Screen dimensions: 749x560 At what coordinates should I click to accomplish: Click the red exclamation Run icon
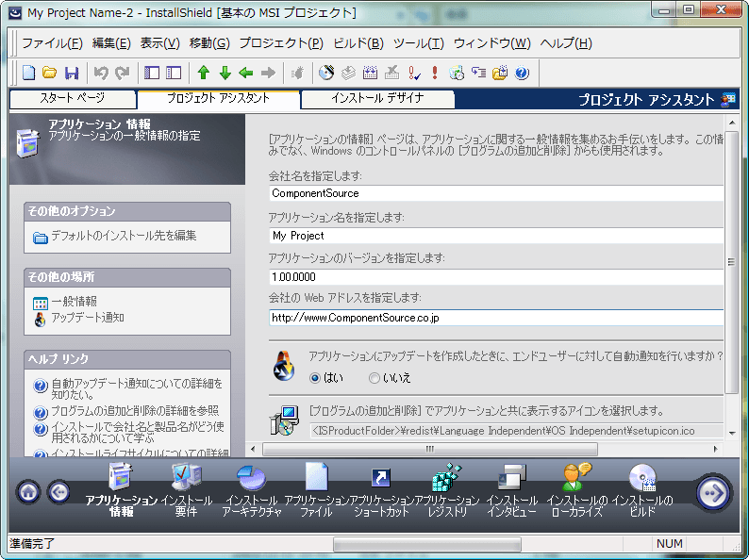tap(435, 73)
